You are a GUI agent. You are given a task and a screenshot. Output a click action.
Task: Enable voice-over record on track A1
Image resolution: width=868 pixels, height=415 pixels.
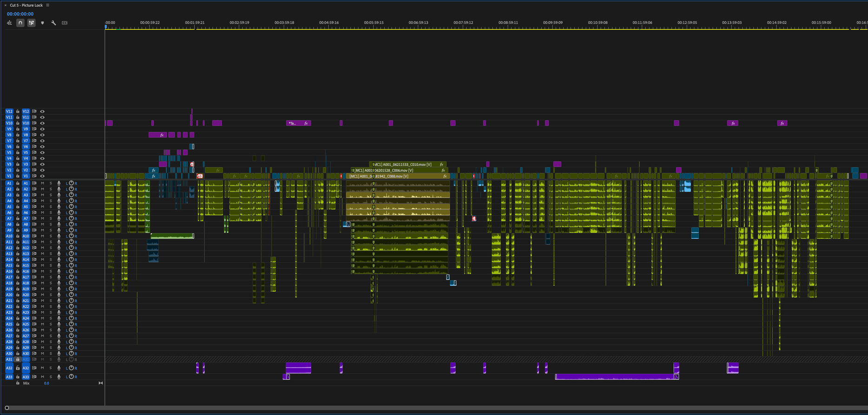[x=59, y=184]
